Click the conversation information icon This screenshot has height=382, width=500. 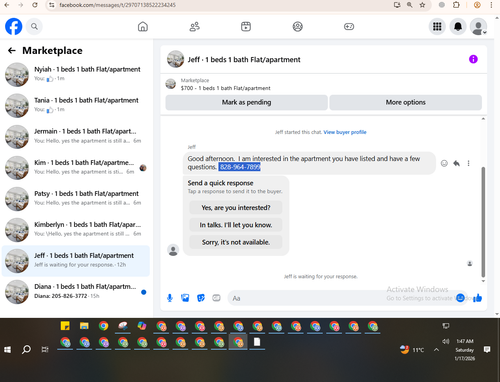click(473, 59)
